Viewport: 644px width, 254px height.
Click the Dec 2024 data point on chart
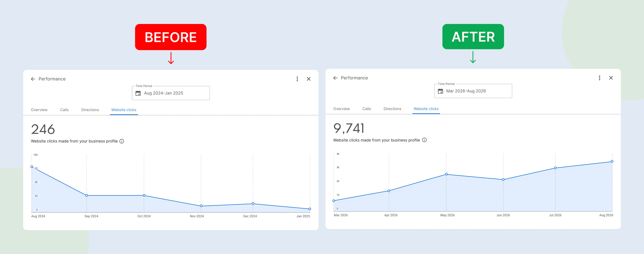[253, 204]
